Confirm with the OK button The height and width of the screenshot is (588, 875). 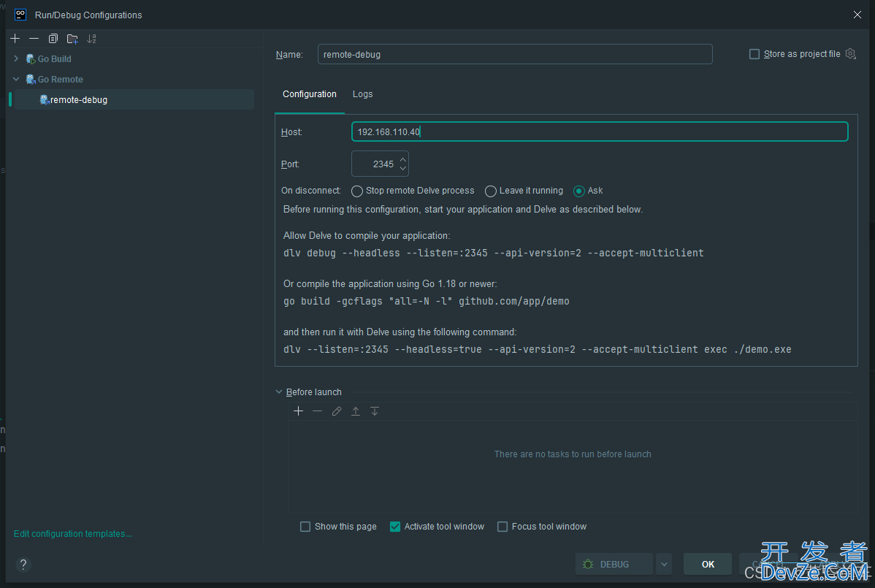[708, 565]
